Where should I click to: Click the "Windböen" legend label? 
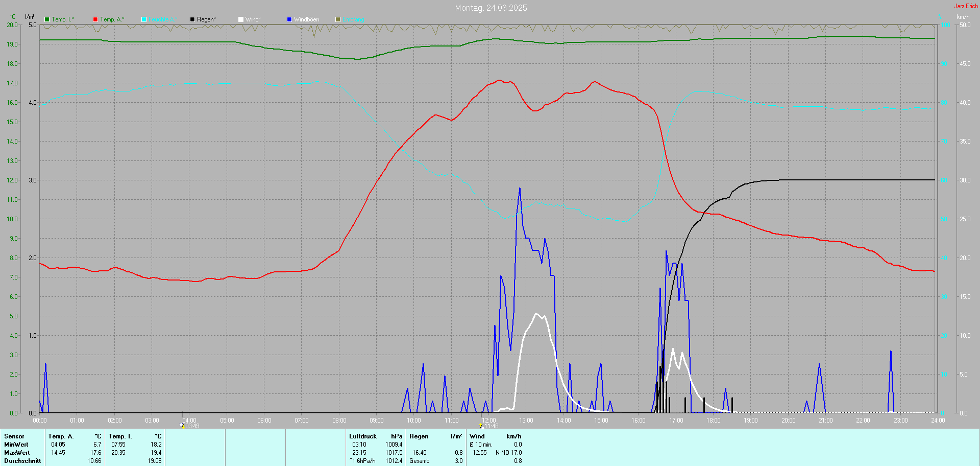pos(307,19)
